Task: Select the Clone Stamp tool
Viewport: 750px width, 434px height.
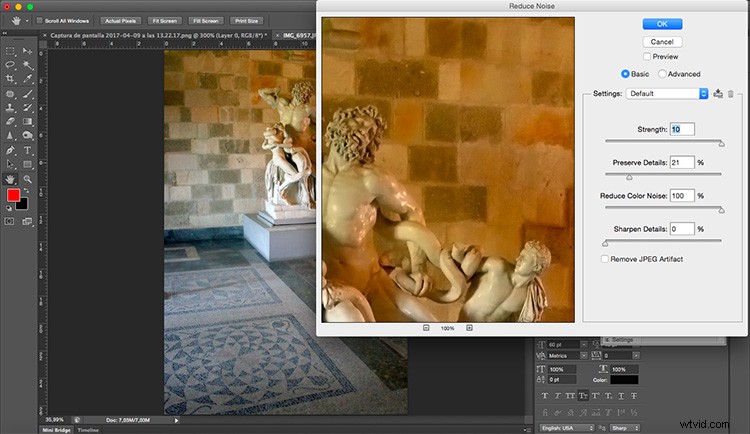Action: pyautogui.click(x=10, y=108)
